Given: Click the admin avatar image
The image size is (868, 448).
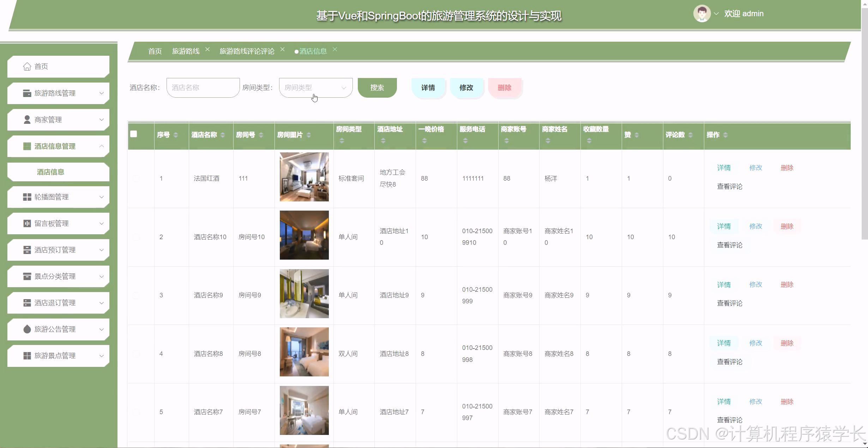Looking at the screenshot, I should tap(702, 14).
